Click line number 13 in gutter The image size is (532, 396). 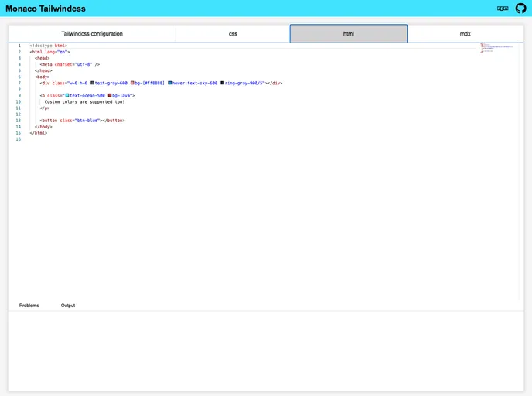(19, 121)
